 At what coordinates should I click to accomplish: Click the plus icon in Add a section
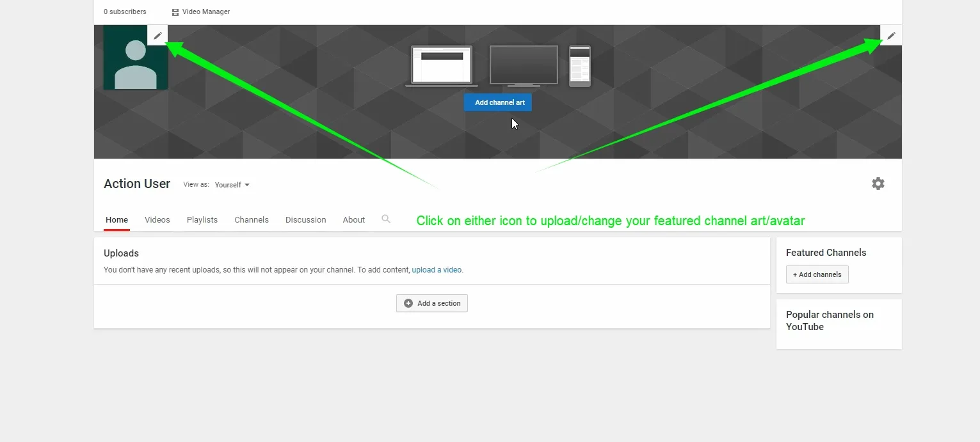coord(408,303)
